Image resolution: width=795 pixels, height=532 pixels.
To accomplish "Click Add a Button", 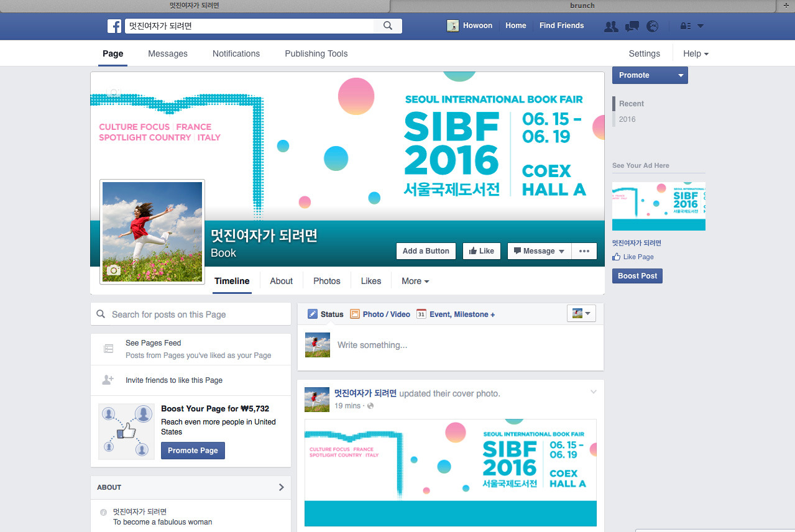I will (426, 251).
